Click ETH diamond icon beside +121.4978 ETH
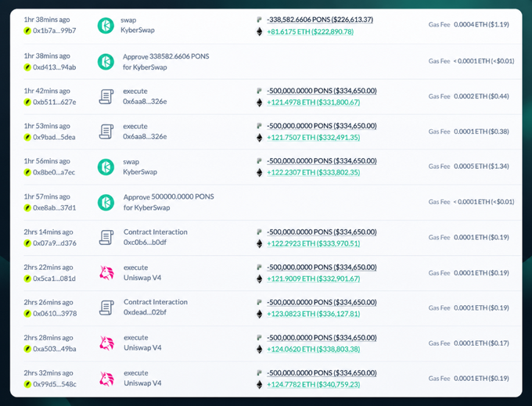This screenshot has height=406, width=532. pos(260,102)
